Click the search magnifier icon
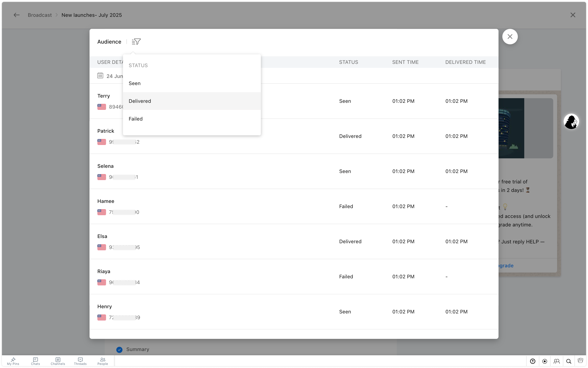This screenshot has height=368, width=588. [569, 361]
